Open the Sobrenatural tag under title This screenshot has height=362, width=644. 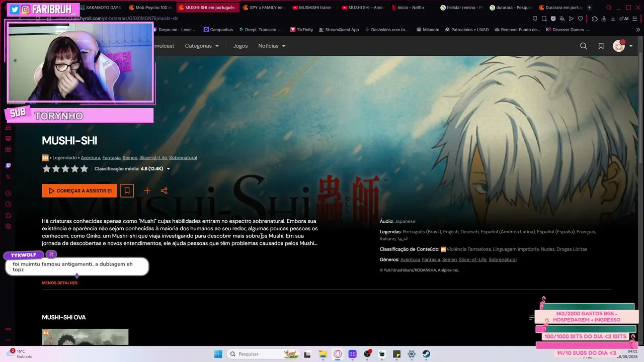pos(183,157)
